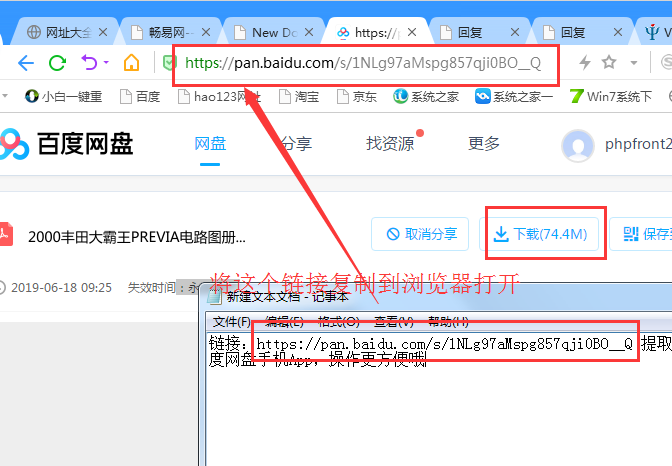This screenshot has width=672, height=466.
Task: Click the 取消分享 button
Action: [x=420, y=234]
